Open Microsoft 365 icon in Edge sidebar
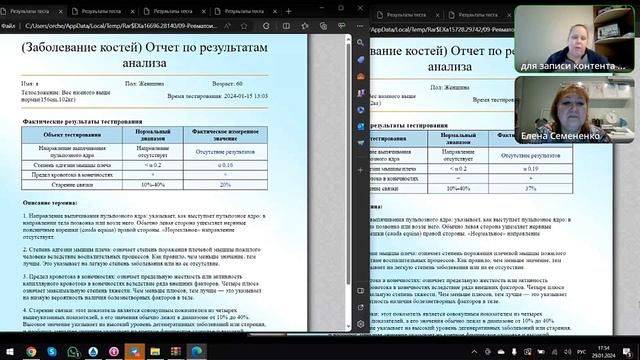Image resolution: width=640 pixels, height=360 pixels. coord(360,110)
